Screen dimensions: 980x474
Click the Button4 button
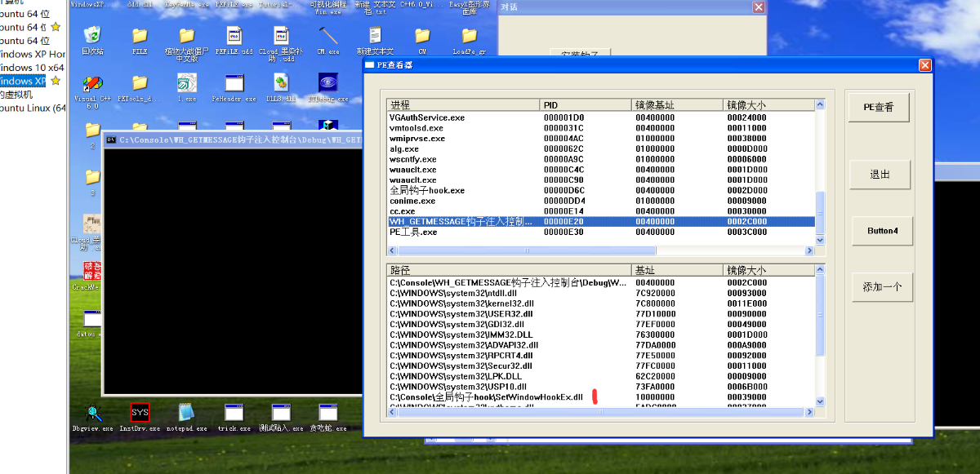tap(882, 231)
